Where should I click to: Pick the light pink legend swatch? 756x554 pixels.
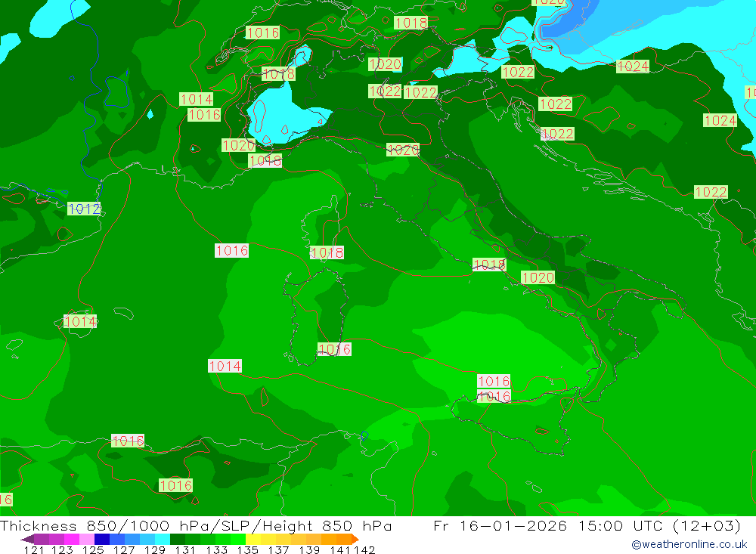point(87,539)
